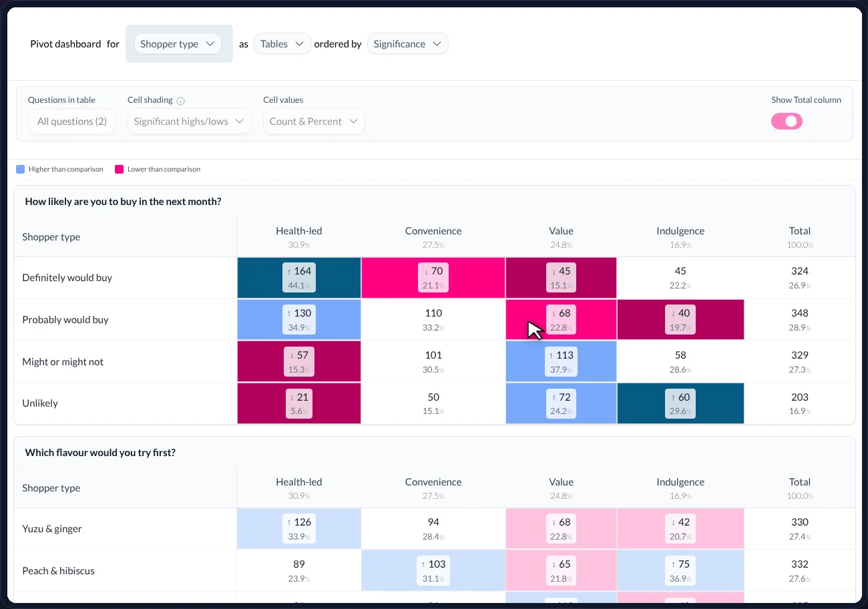Click the Definitely would buy row label
The width and height of the screenshot is (868, 609).
67,278
